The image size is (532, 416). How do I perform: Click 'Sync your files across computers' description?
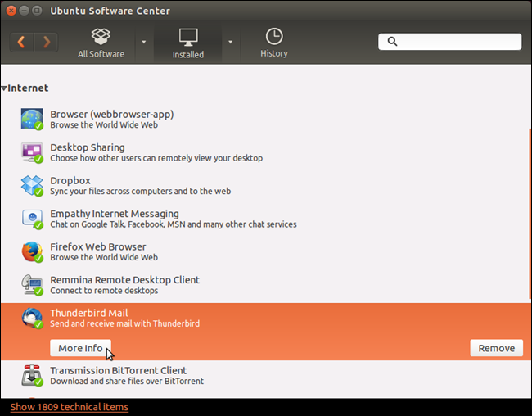(141, 191)
